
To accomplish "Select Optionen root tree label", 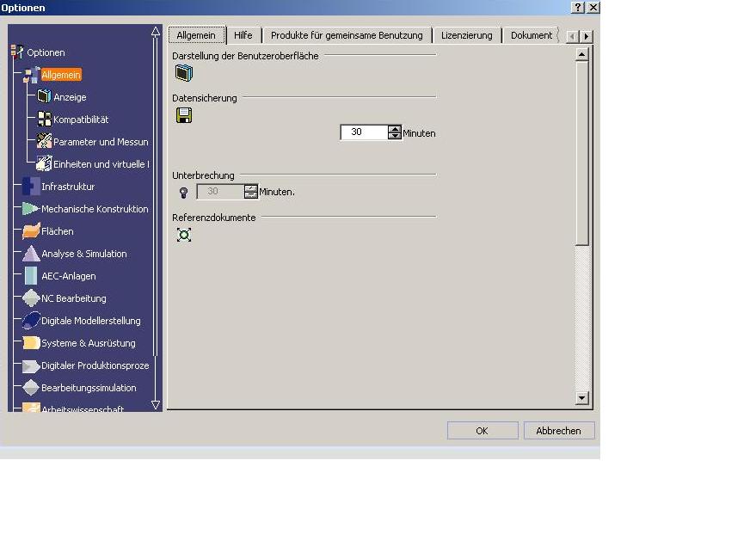I will point(46,52).
